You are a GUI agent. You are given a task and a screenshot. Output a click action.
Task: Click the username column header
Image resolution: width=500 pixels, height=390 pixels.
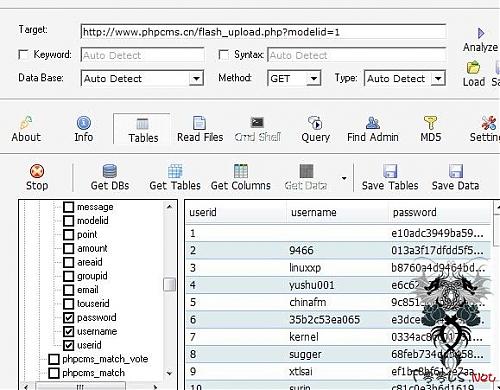[337, 212]
